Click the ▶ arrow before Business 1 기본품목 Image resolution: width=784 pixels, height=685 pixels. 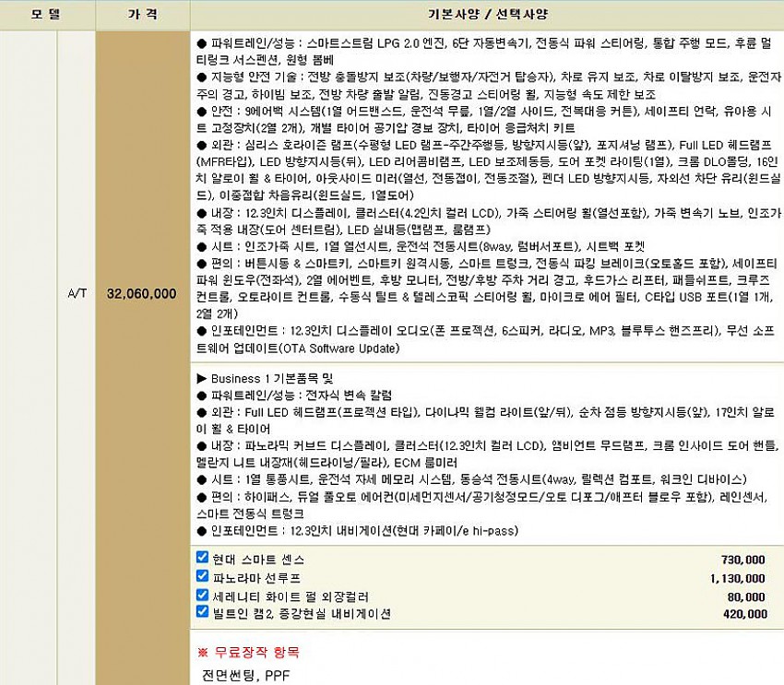click(x=202, y=379)
